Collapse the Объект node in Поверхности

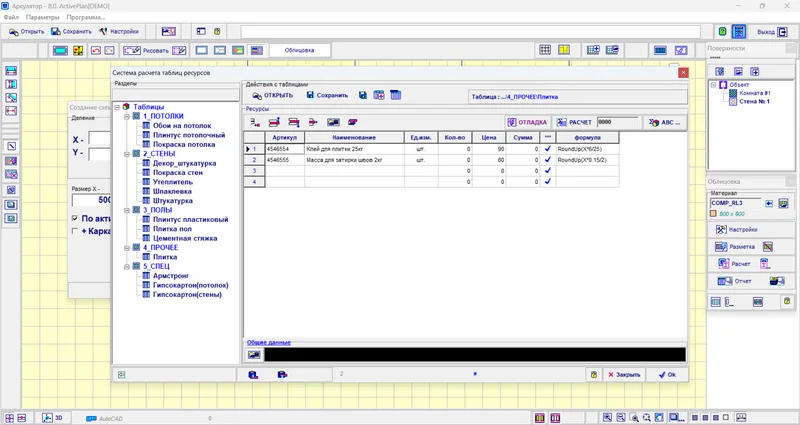(713, 85)
